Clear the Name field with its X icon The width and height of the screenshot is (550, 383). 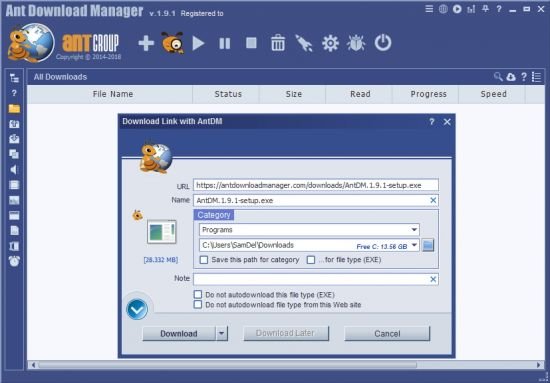[433, 200]
